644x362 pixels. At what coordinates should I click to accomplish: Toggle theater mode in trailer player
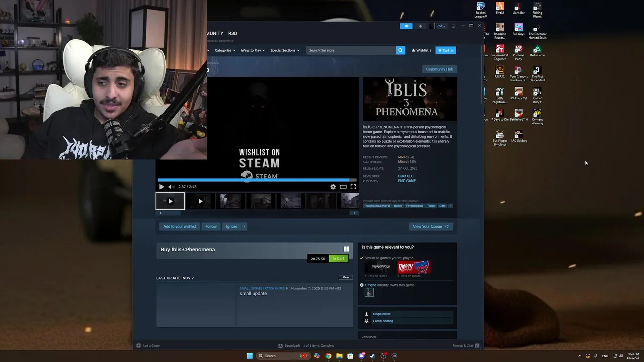coord(343,187)
